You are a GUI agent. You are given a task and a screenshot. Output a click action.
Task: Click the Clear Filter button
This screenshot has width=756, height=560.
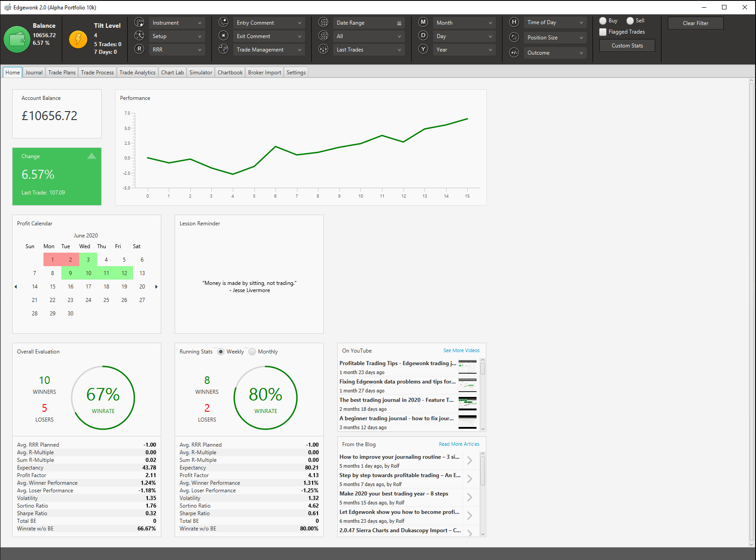(x=696, y=23)
